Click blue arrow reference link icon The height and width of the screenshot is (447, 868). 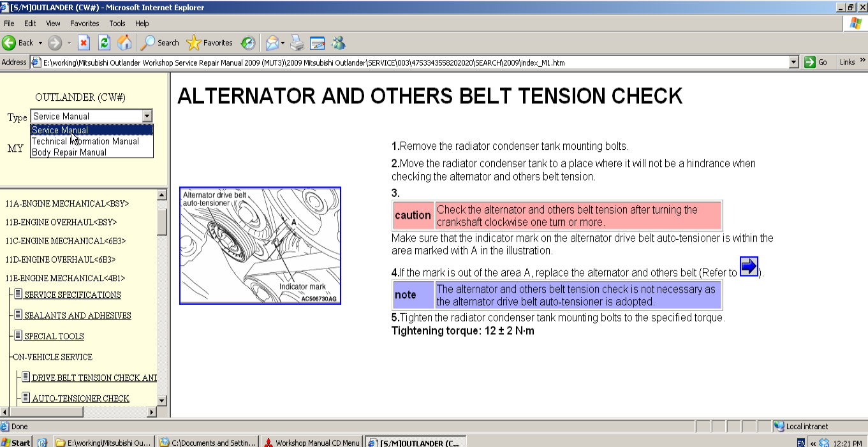(x=749, y=266)
